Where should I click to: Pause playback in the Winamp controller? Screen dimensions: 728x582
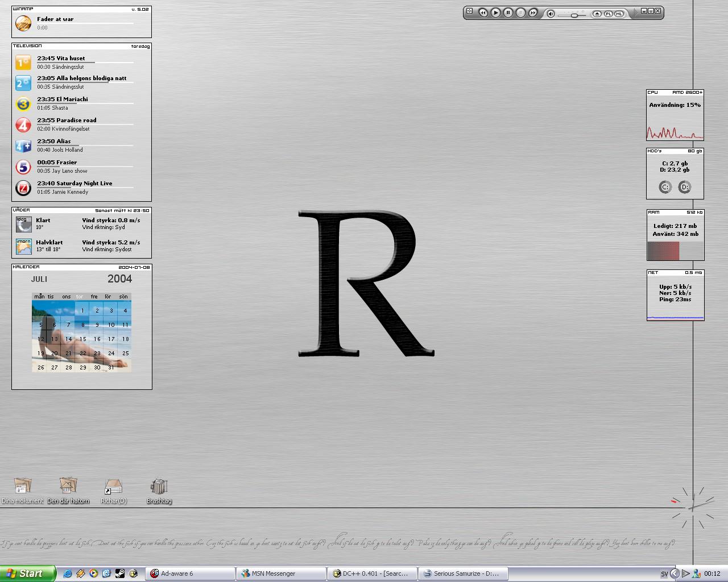[508, 13]
